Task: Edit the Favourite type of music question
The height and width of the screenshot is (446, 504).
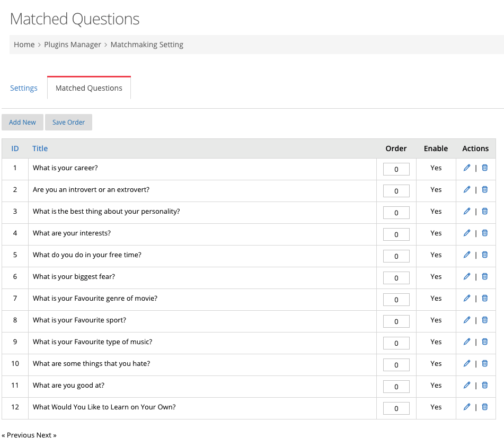Action: [x=467, y=342]
